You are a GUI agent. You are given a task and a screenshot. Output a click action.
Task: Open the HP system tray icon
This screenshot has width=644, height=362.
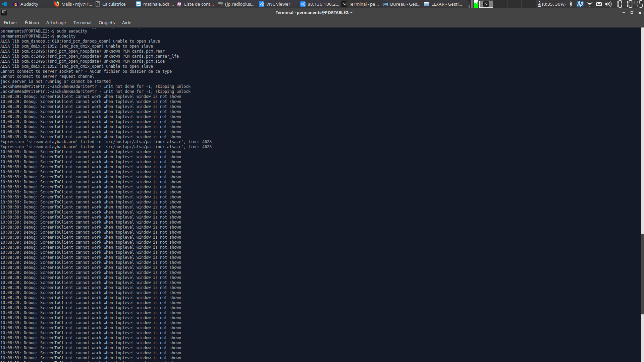pos(580,4)
